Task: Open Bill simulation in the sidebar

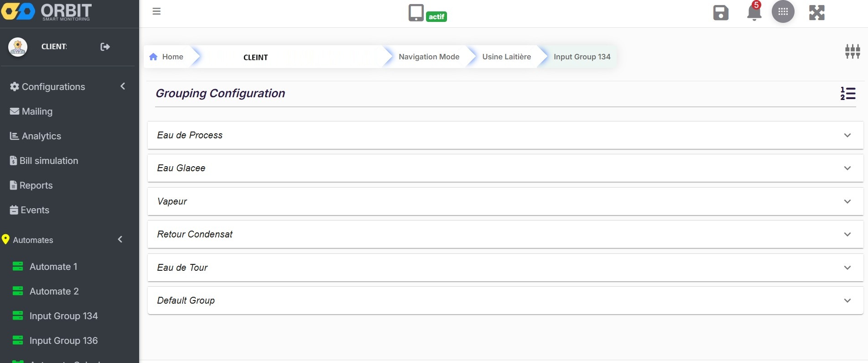Action: click(48, 161)
